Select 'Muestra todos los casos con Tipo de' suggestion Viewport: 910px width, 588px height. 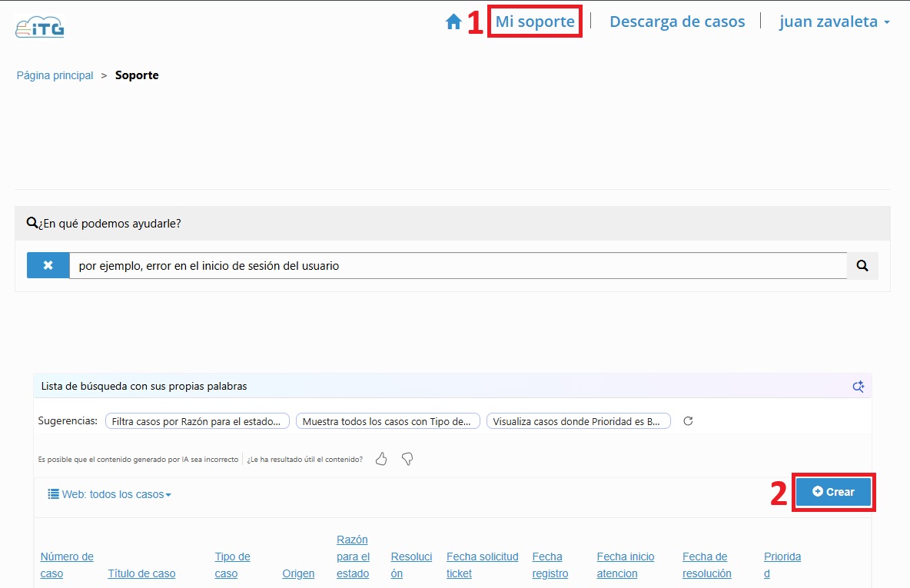point(387,421)
